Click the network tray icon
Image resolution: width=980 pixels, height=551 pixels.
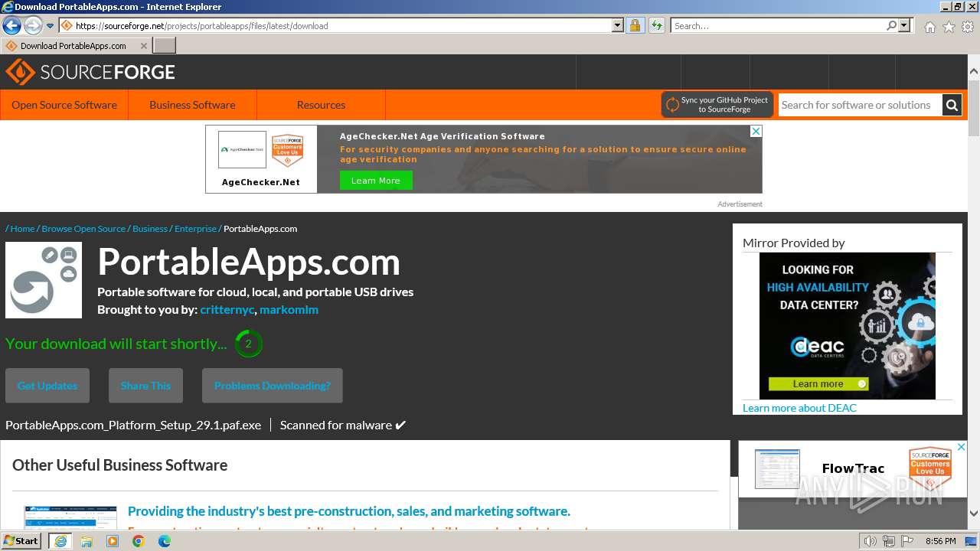click(x=888, y=541)
